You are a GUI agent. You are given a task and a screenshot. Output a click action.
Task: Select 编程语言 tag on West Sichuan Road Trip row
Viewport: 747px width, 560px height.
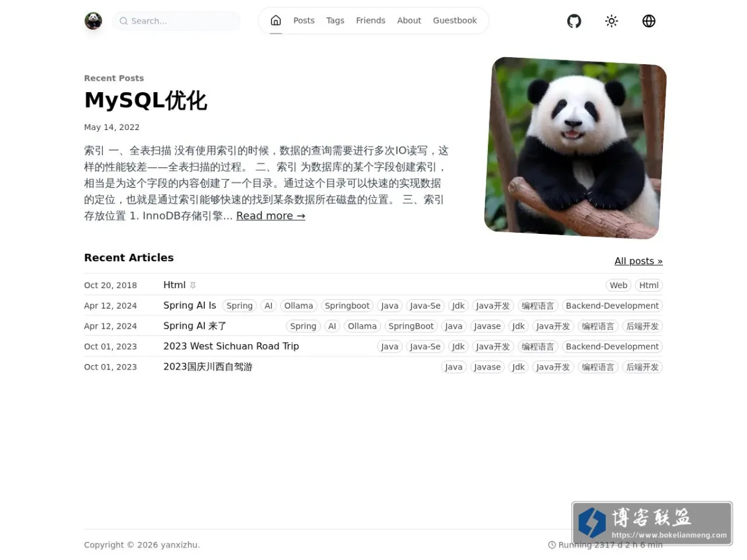(538, 347)
